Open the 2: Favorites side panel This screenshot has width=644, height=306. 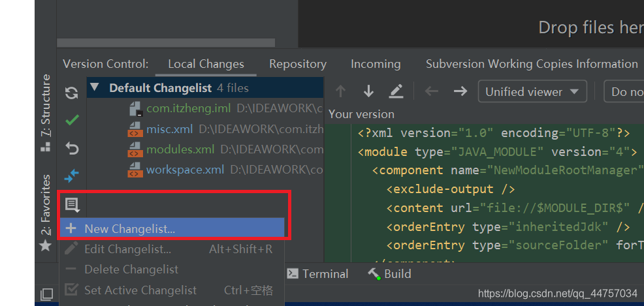[x=46, y=213]
